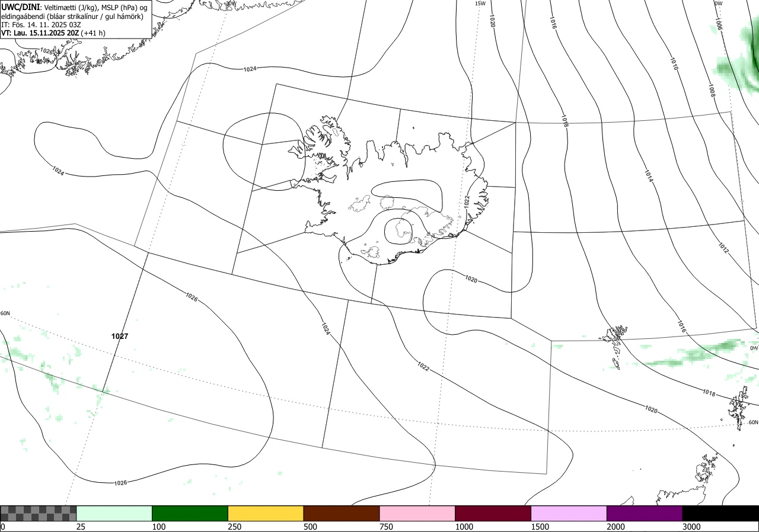Viewport: 759px width, 532px height.
Task: Click the legend value 250
Action: [234, 527]
